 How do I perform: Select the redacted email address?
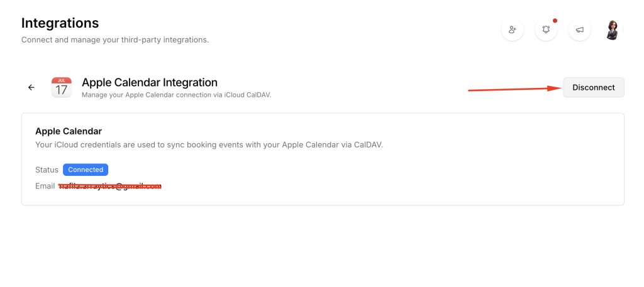(110, 186)
